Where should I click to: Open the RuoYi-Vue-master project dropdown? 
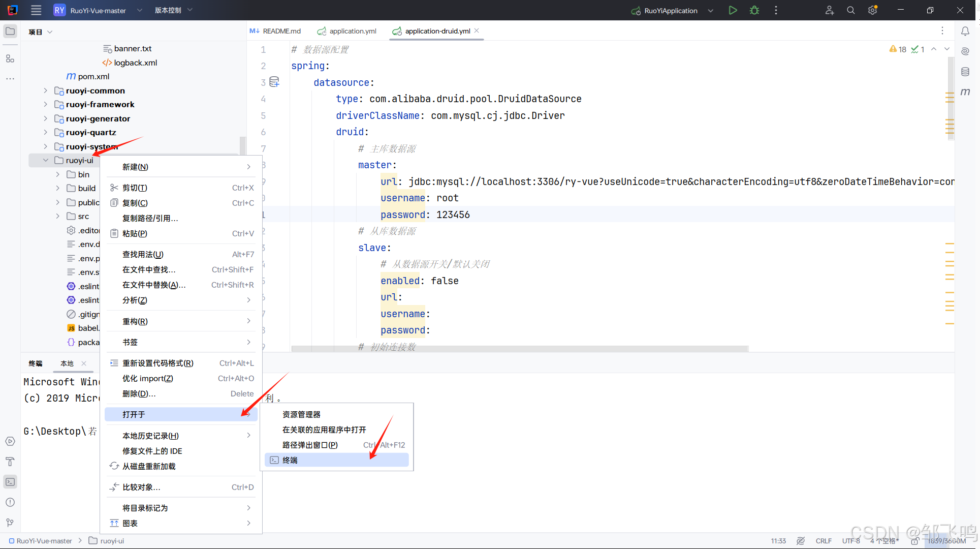[98, 10]
